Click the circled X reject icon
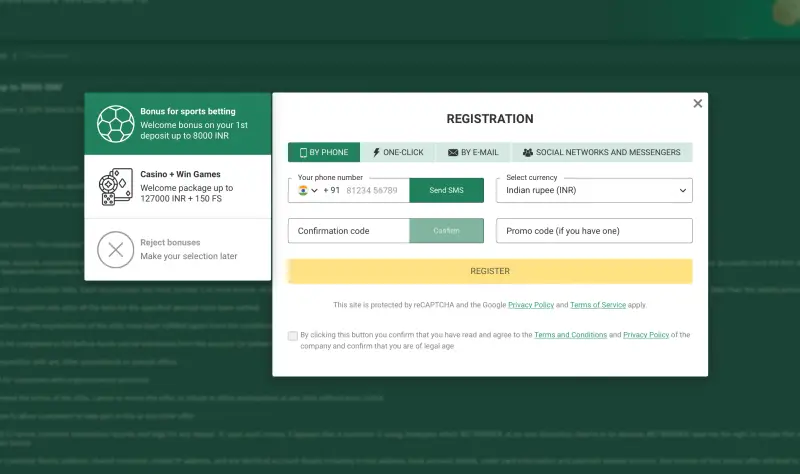 pyautogui.click(x=116, y=250)
